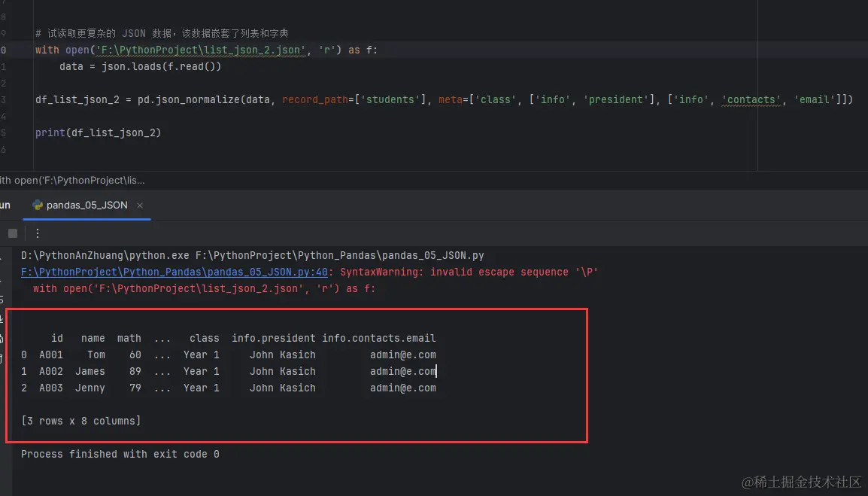
Task: Click the 'name' column header in output
Action: [x=93, y=338]
